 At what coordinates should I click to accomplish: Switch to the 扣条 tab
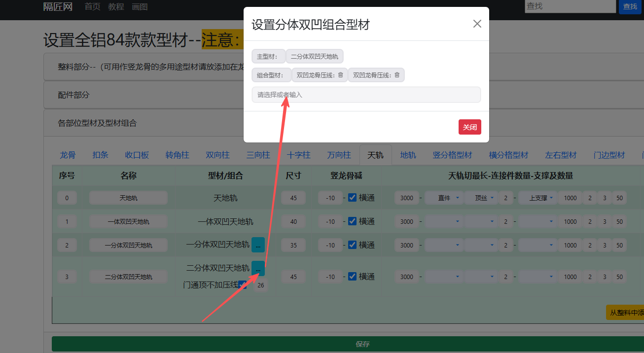[x=100, y=155]
